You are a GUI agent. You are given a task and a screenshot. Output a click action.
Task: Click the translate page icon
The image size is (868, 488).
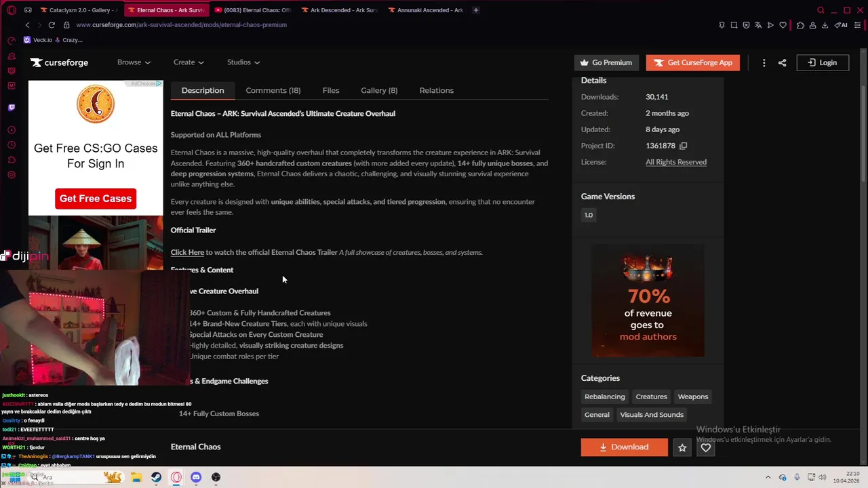click(x=758, y=25)
